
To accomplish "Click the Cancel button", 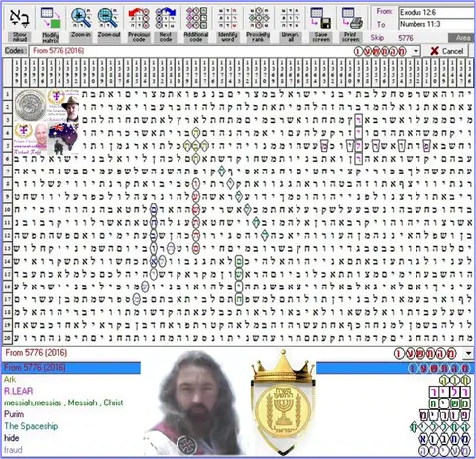I will click(x=447, y=51).
